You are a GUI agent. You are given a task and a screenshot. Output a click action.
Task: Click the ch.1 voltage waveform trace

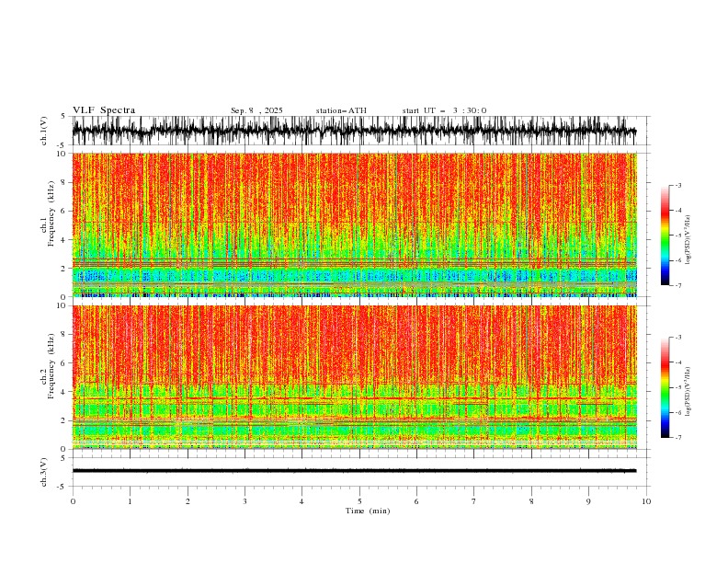click(x=355, y=131)
